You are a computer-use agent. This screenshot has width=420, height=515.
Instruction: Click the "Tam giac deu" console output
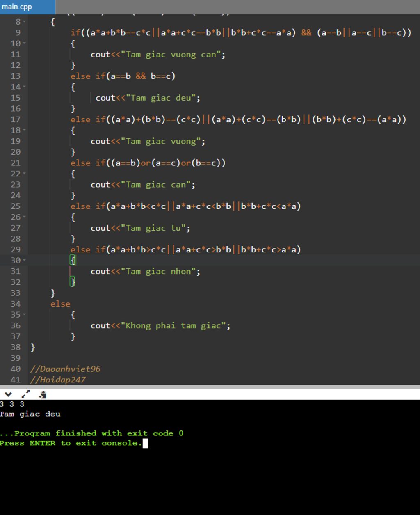[30, 414]
